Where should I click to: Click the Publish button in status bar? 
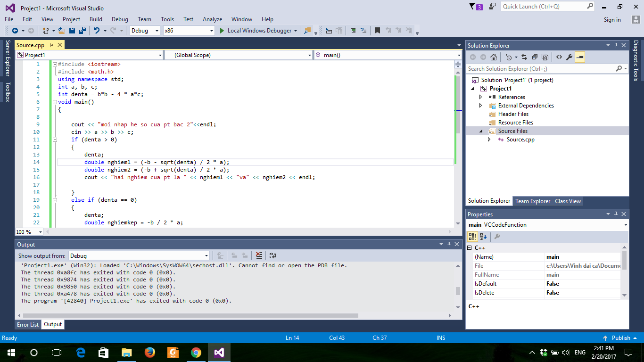coord(620,338)
